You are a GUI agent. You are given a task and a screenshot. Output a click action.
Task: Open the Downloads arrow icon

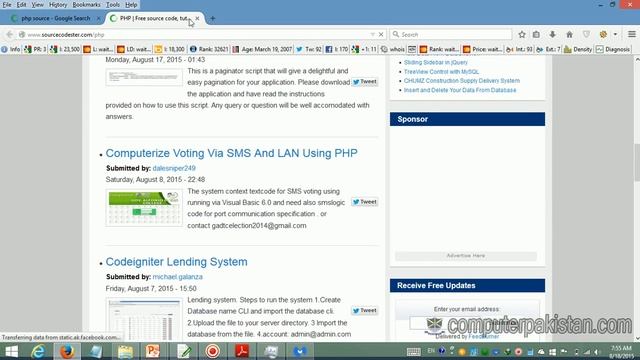pyautogui.click(x=552, y=35)
